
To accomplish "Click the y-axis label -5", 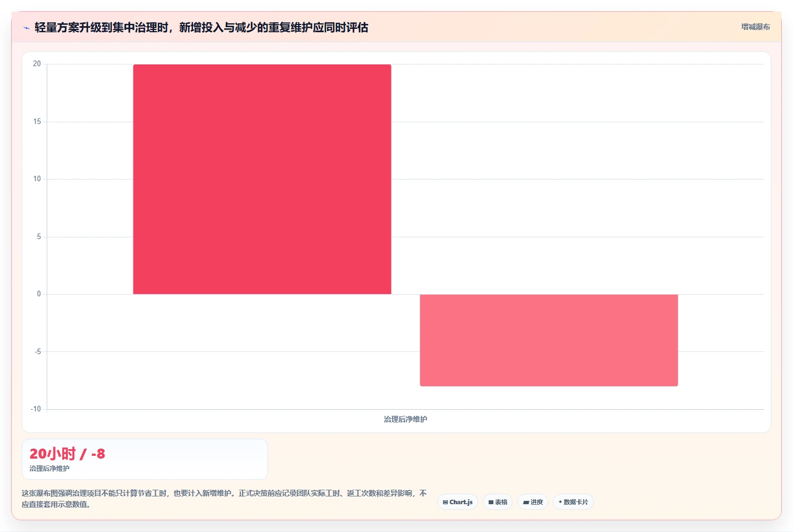I will click(37, 352).
